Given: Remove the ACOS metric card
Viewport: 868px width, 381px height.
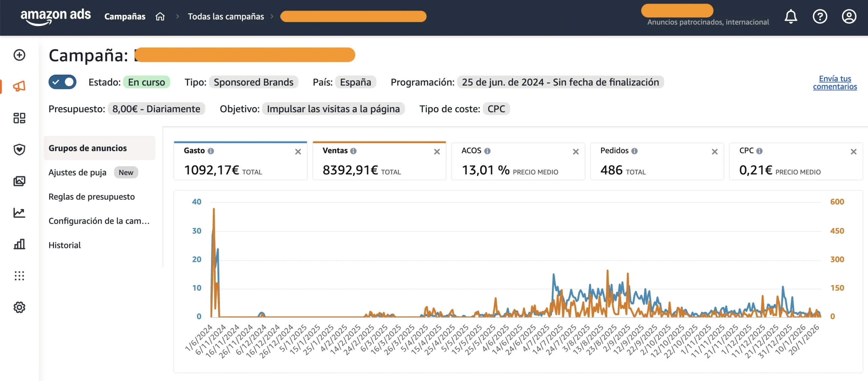Looking at the screenshot, I should (576, 152).
